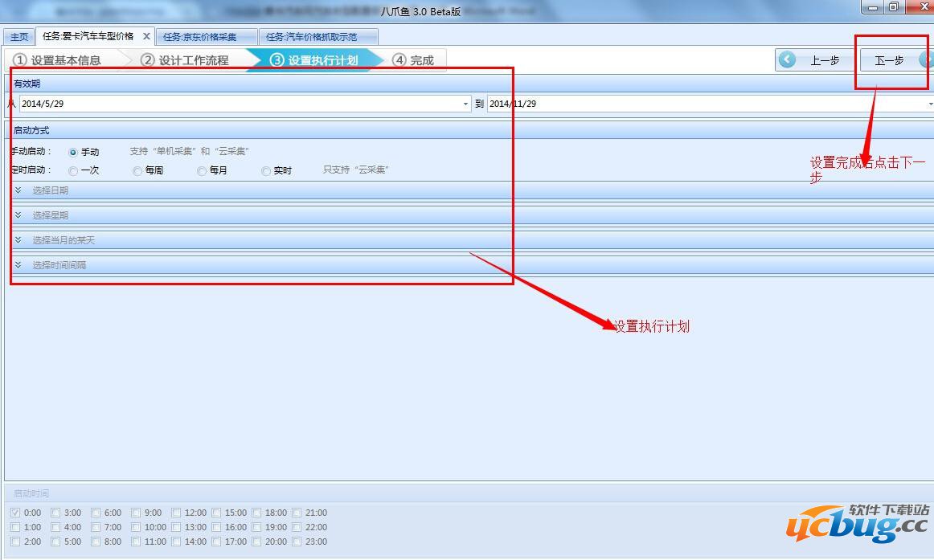
Task: Select the 实时 real-time radio option
Action: tap(266, 171)
